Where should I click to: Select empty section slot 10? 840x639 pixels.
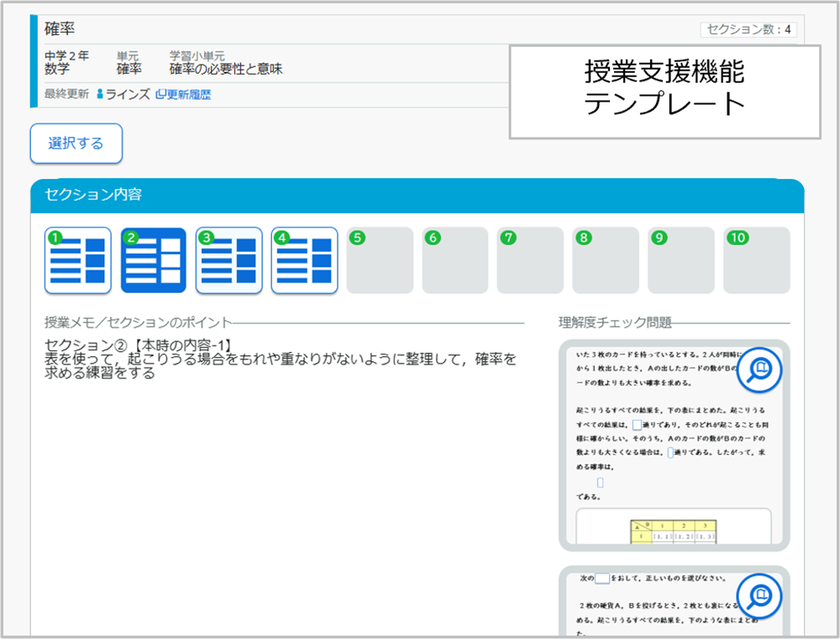coord(756,260)
